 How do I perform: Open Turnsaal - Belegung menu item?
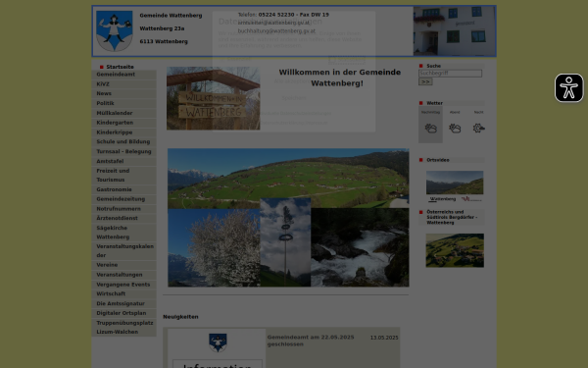point(123,151)
